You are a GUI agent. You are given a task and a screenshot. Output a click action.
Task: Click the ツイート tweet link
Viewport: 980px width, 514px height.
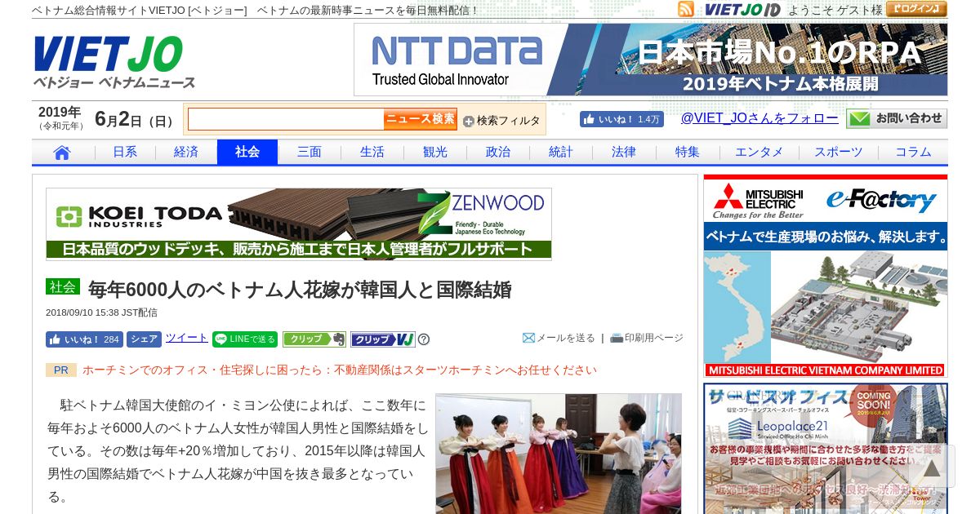187,338
